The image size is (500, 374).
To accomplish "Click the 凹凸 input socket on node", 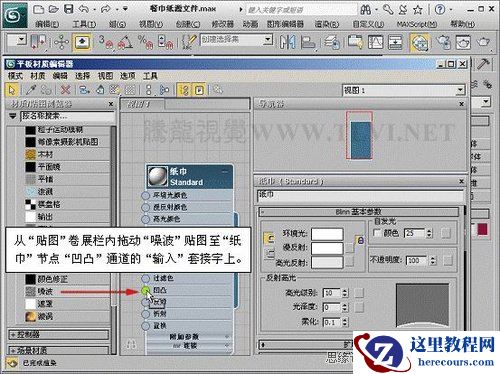I will pyautogui.click(x=146, y=290).
